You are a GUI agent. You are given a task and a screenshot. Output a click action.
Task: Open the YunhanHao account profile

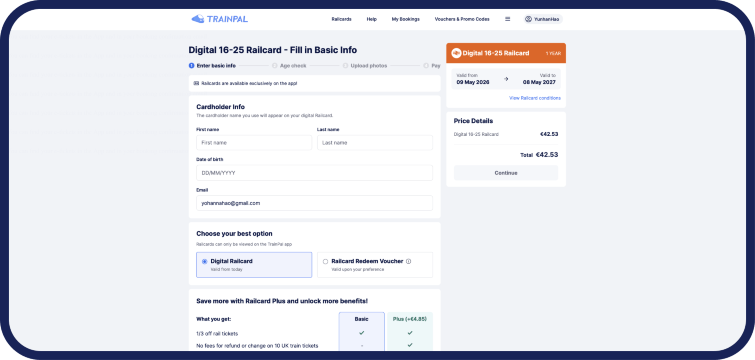[543, 19]
